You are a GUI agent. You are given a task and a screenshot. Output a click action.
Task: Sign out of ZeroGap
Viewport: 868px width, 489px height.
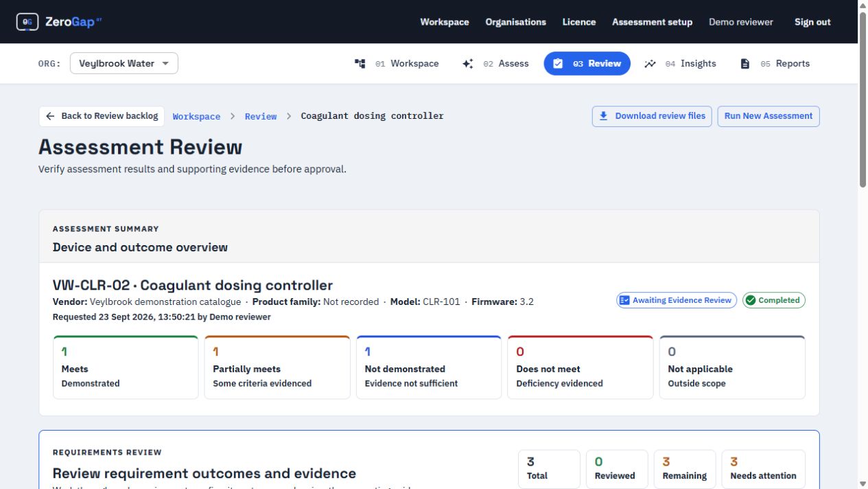point(812,22)
